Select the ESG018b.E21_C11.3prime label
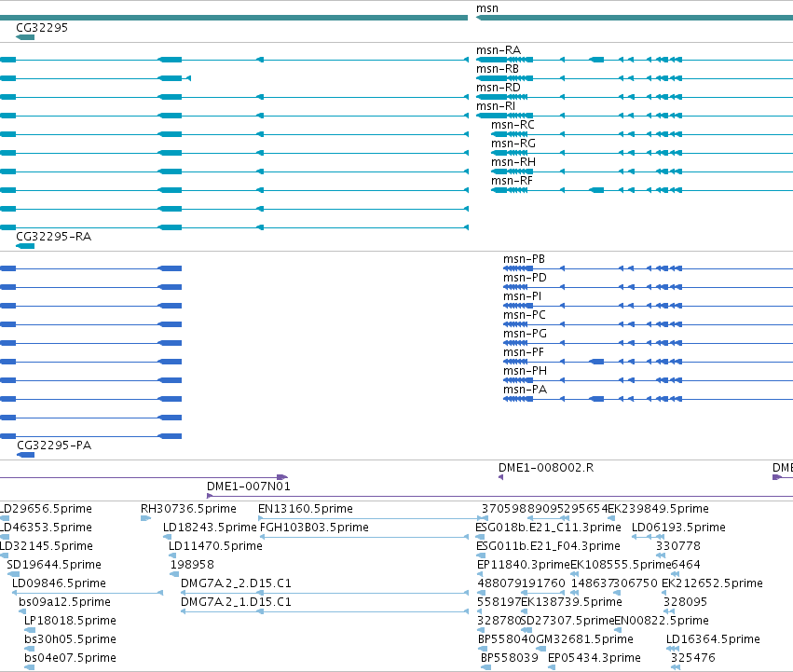 tap(548, 528)
